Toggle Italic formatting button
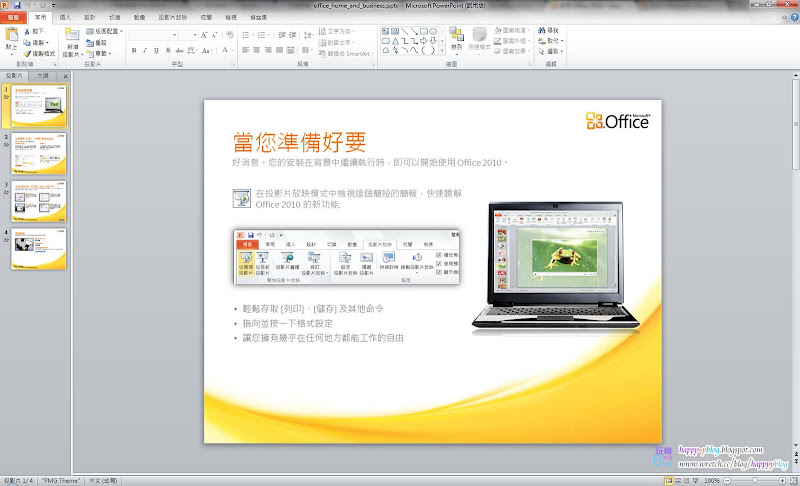This screenshot has width=800, height=486. 145,50
